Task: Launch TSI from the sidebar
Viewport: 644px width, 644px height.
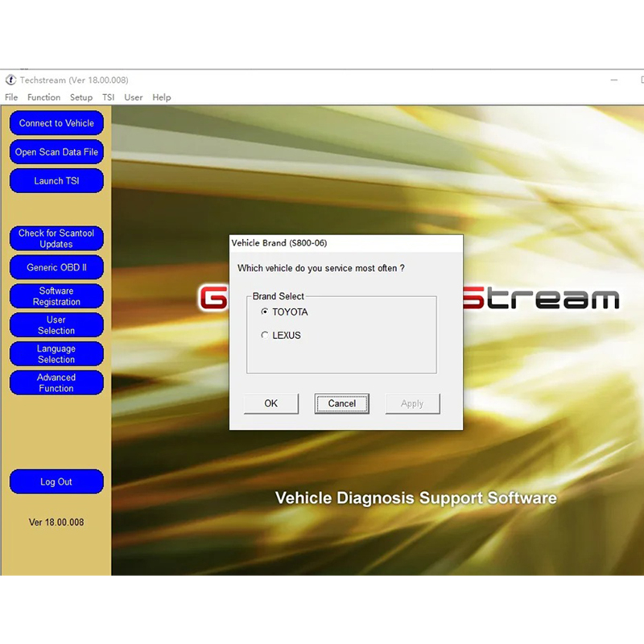Action: coord(56,180)
